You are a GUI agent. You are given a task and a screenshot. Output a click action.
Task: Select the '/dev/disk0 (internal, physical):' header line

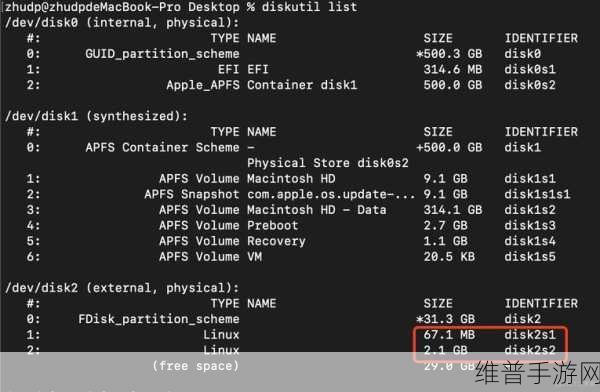pos(122,23)
